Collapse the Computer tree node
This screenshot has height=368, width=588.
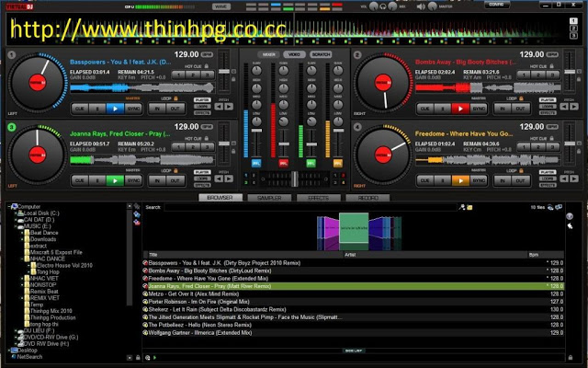coord(9,206)
